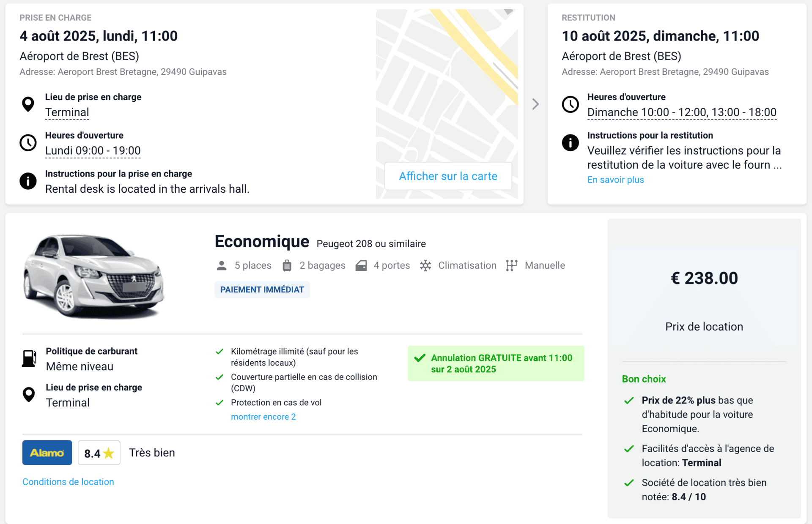Click the underlined Terminal pickup location
812x524 pixels.
[67, 112]
